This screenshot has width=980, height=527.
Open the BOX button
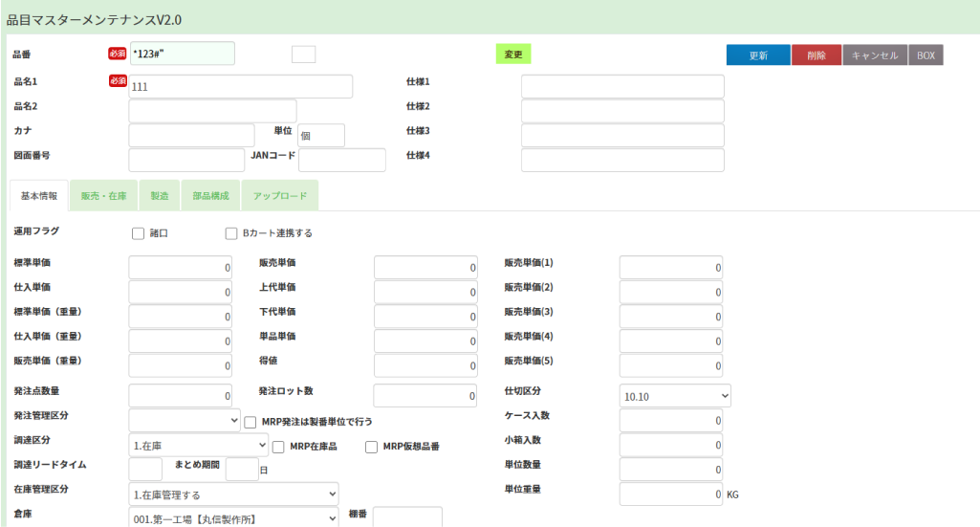(x=926, y=55)
